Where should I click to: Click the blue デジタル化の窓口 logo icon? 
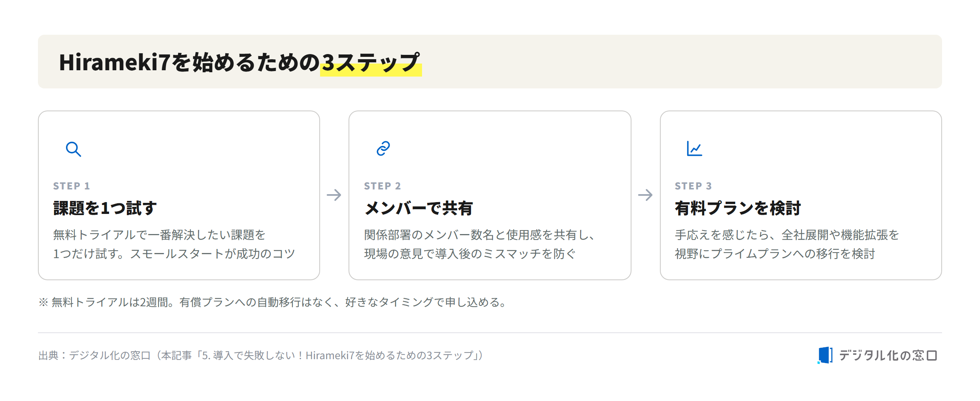click(825, 355)
